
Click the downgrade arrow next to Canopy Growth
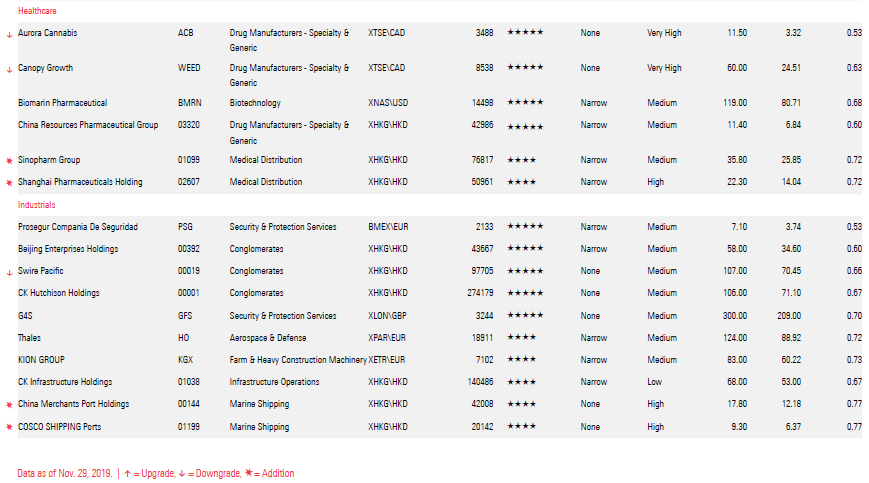9,69
